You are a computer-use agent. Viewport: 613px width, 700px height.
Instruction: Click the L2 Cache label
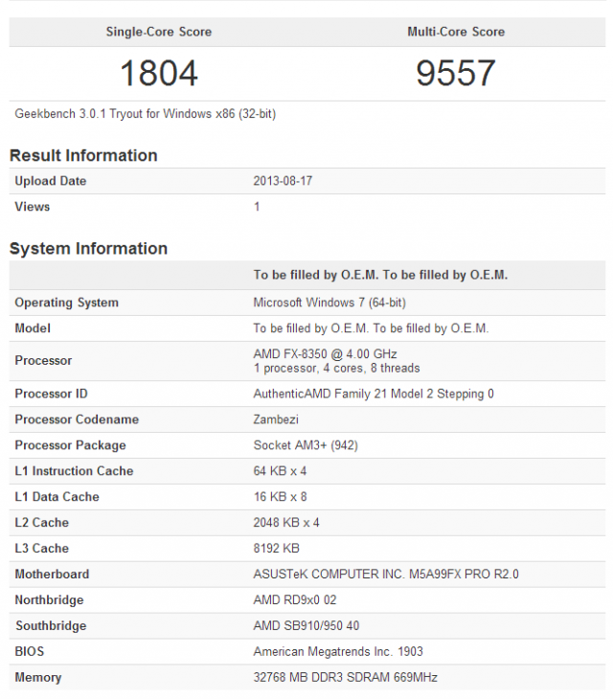coord(41,522)
